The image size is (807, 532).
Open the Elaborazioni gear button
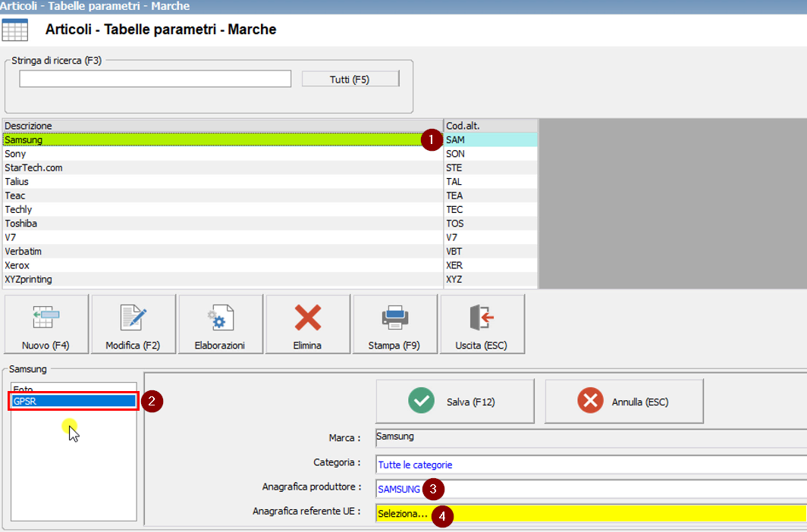pyautogui.click(x=220, y=324)
